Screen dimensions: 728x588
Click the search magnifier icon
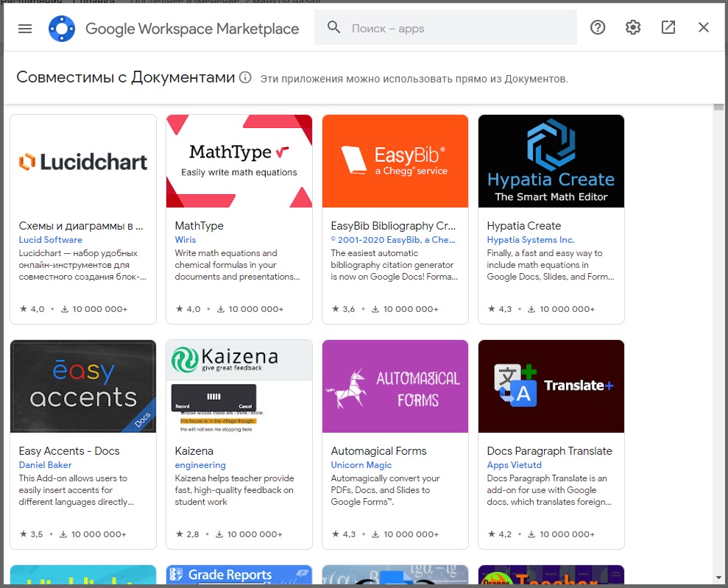coord(333,27)
